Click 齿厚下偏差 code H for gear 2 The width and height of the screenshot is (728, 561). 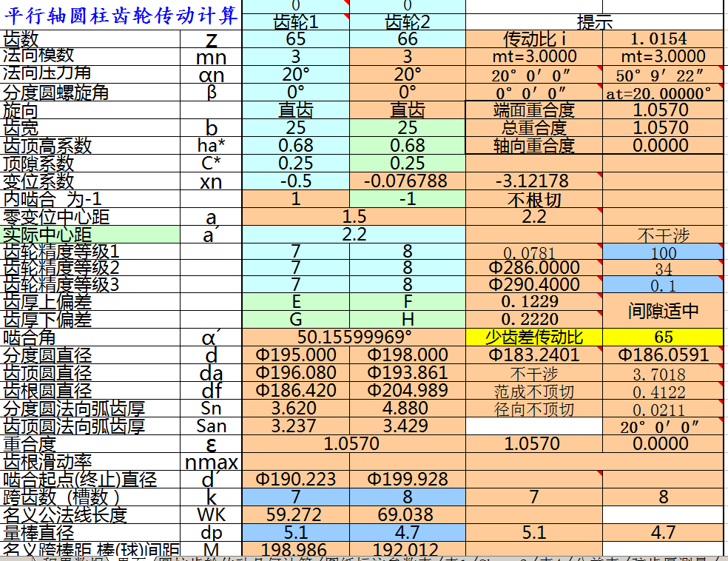click(x=407, y=320)
